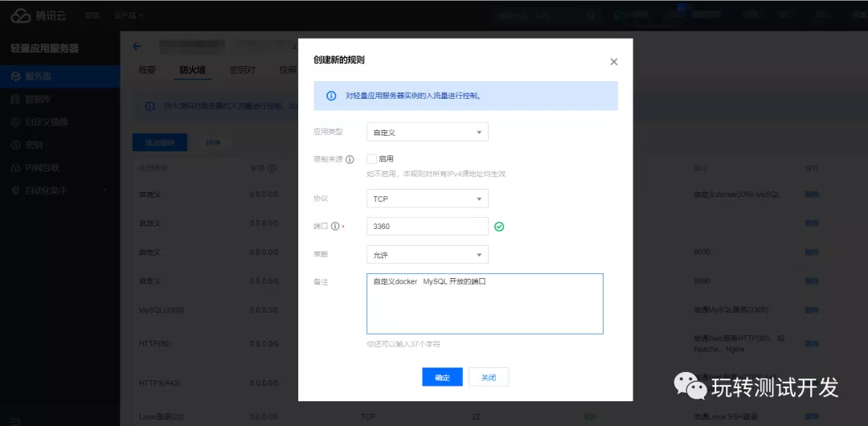Delete the 放通MySQL服务(3306) rule
Viewport: 868px width, 426px height.
[x=812, y=309]
